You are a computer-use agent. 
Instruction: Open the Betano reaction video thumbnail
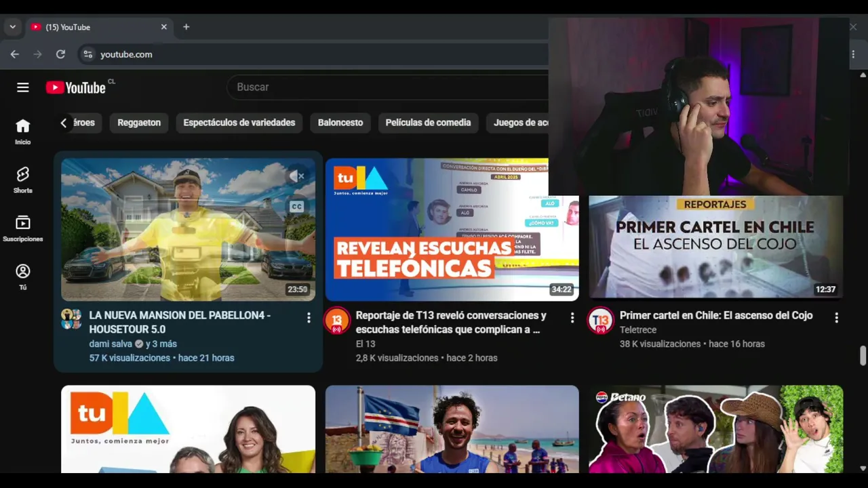coord(715,429)
